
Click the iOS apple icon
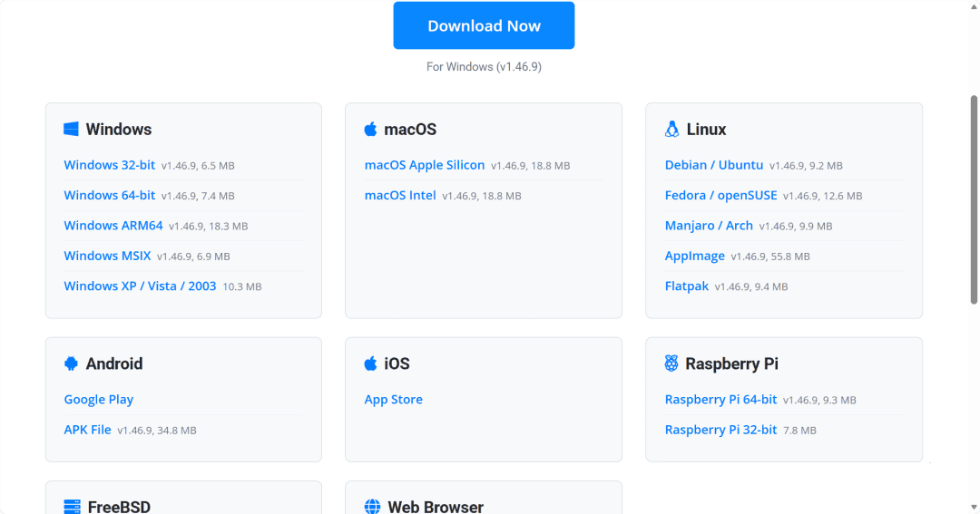370,363
